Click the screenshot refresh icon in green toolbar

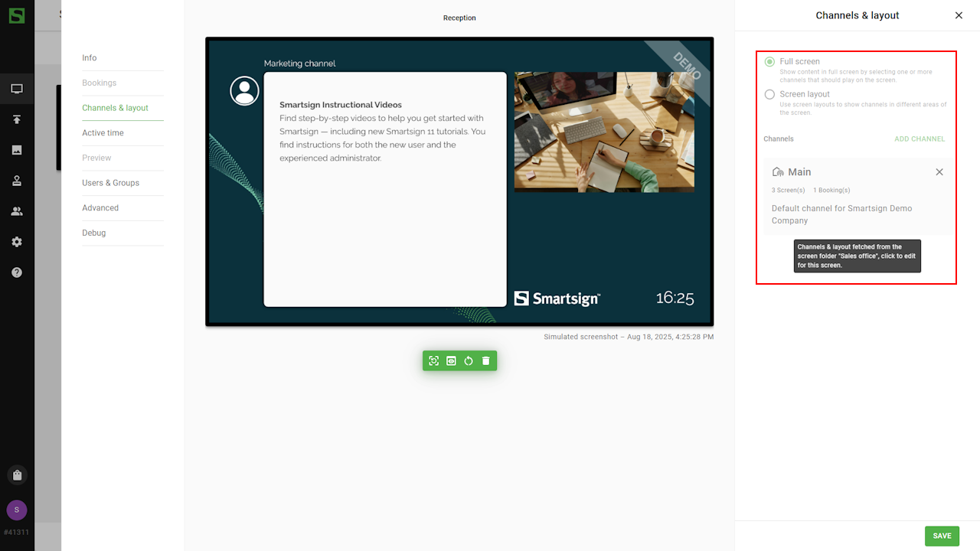(434, 361)
